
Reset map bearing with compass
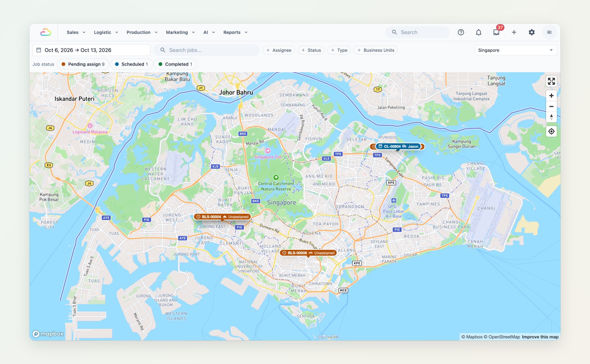(551, 117)
